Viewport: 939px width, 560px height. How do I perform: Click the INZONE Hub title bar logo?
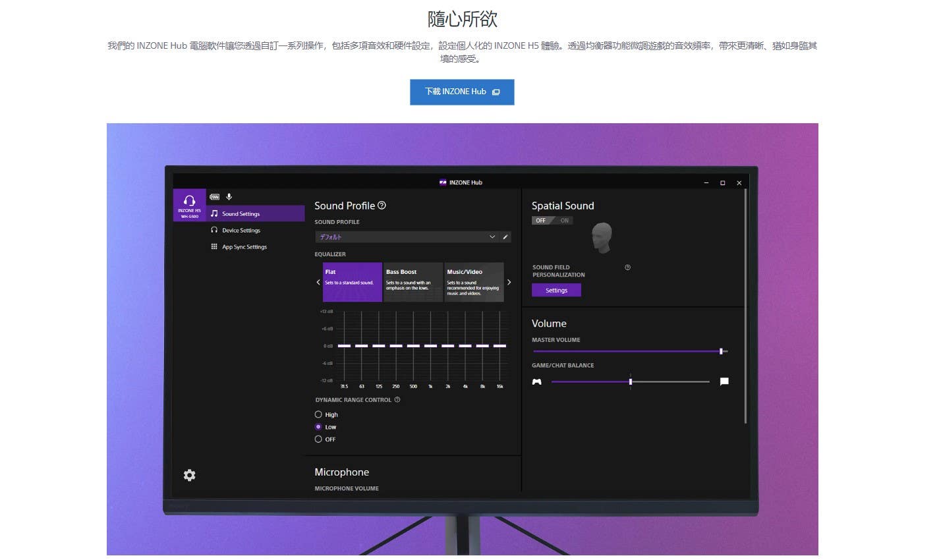click(443, 182)
